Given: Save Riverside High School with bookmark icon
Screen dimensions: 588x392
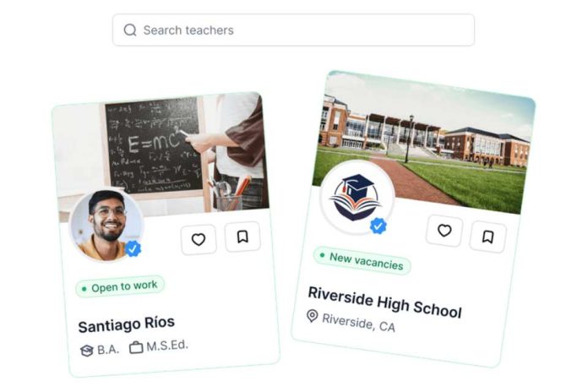Looking at the screenshot, I should pyautogui.click(x=487, y=237).
